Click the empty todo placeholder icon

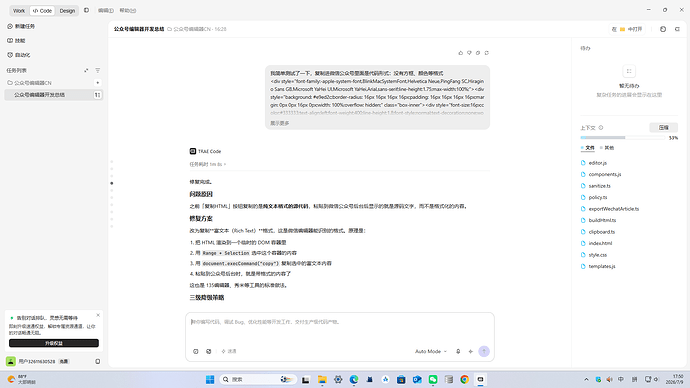coord(629,71)
